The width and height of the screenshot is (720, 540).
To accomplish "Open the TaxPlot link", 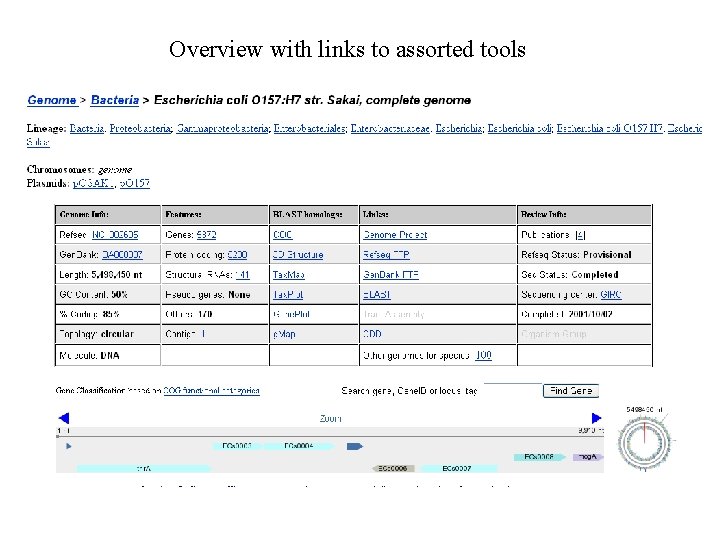I will [x=288, y=294].
